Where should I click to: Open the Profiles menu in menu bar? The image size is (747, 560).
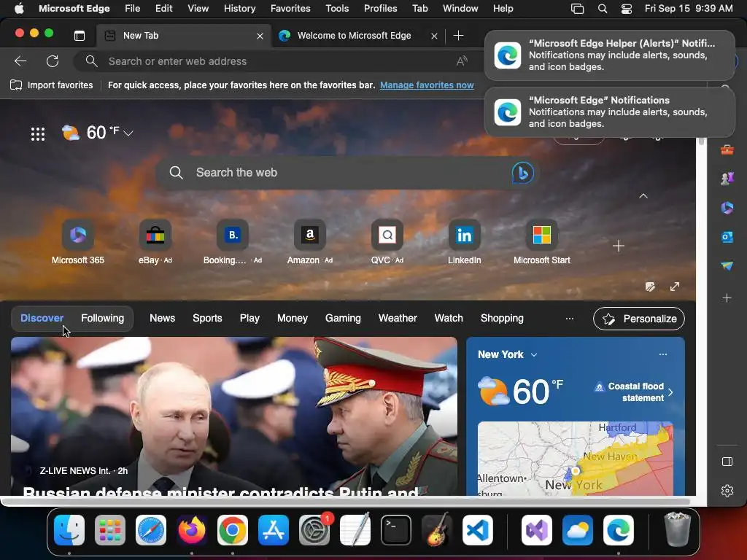pyautogui.click(x=380, y=9)
